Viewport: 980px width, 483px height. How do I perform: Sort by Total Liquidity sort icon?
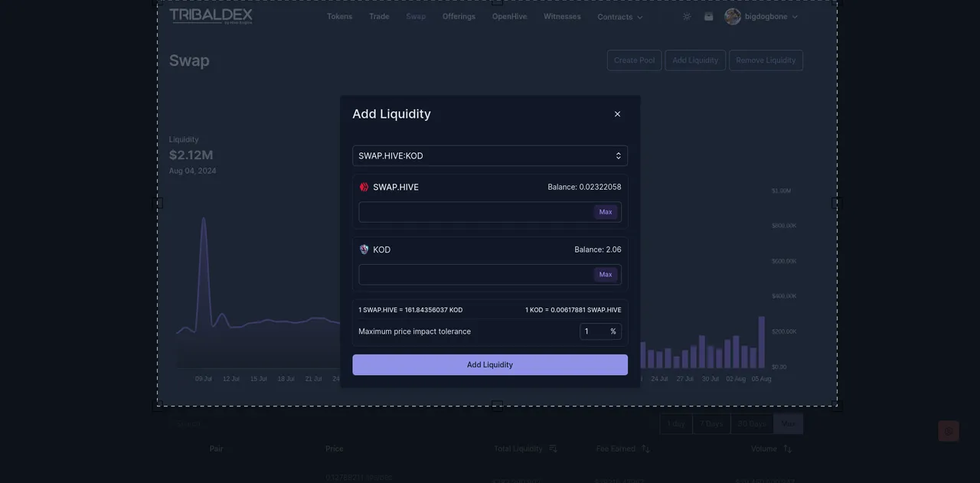click(553, 449)
